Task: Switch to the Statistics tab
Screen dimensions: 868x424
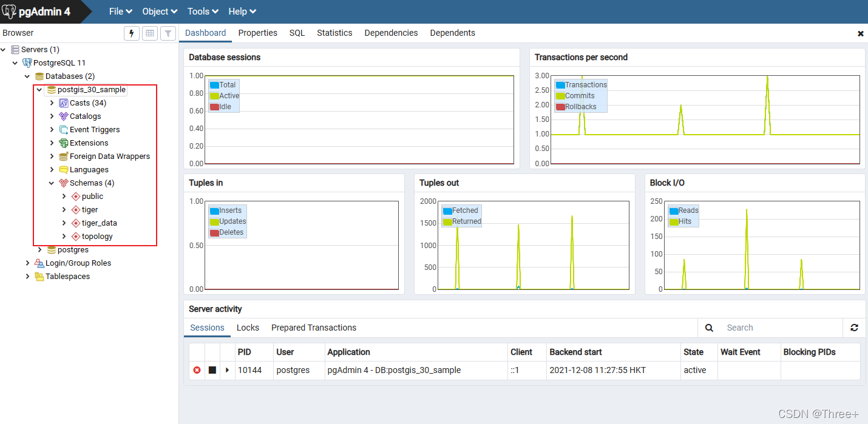Action: point(334,33)
